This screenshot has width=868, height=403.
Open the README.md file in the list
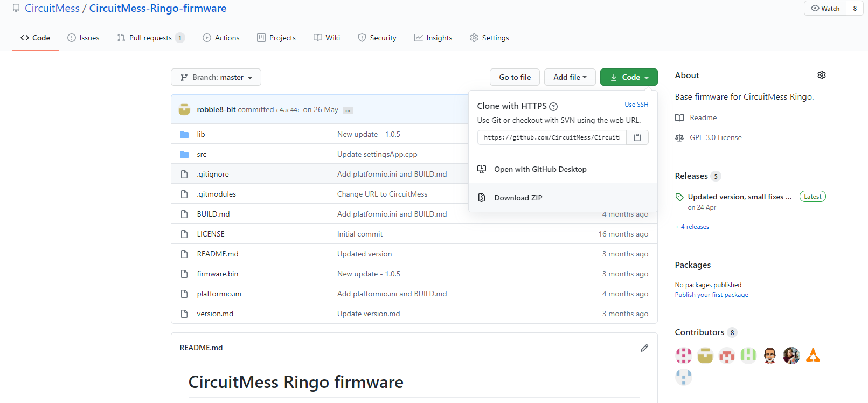[x=217, y=254]
